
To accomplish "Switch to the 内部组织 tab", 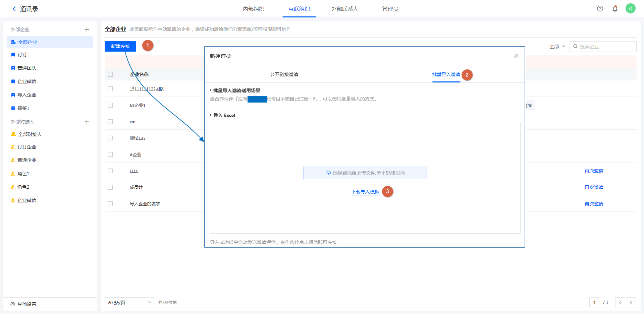I will pos(254,9).
